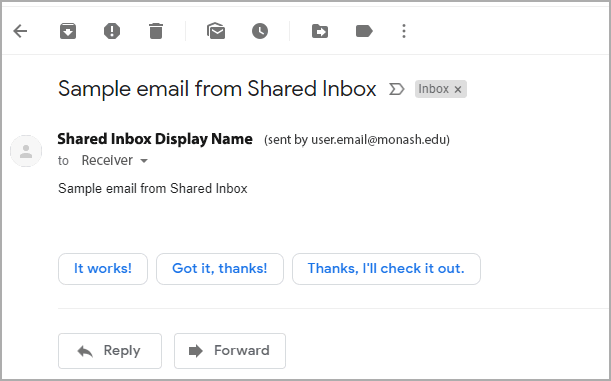611x381 pixels.
Task: Choose the "Got it, thanks!" smart reply
Action: tap(220, 269)
